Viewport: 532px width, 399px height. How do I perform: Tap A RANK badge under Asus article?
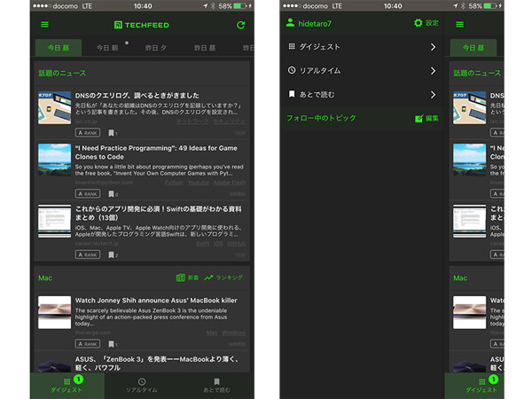88,344
